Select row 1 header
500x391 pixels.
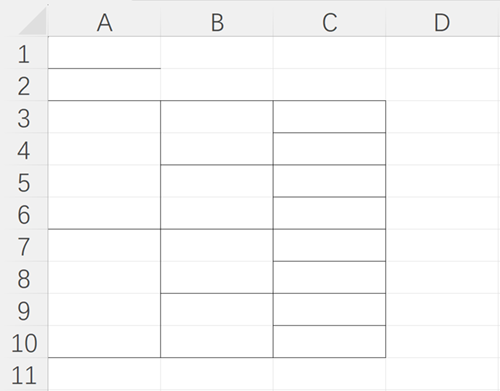pos(24,53)
